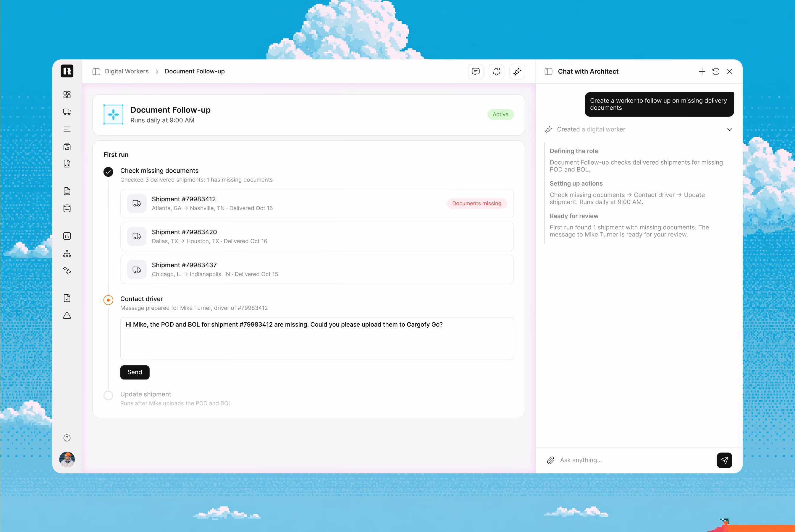Click the user avatar at sidebar bottom
Screen dimensions: 795x532
point(67,460)
